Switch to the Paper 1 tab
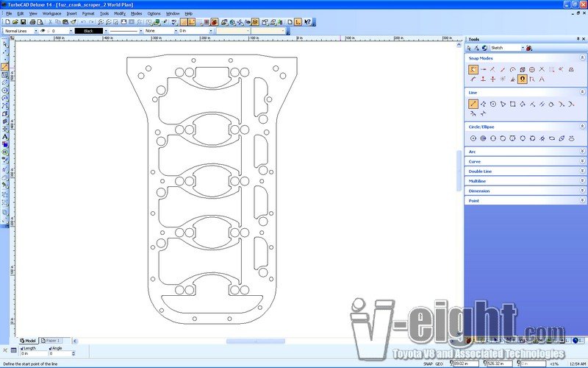 coord(54,341)
